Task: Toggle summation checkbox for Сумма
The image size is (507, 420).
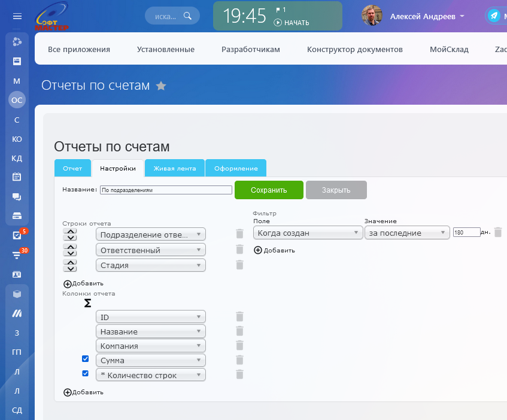Action: [x=86, y=358]
